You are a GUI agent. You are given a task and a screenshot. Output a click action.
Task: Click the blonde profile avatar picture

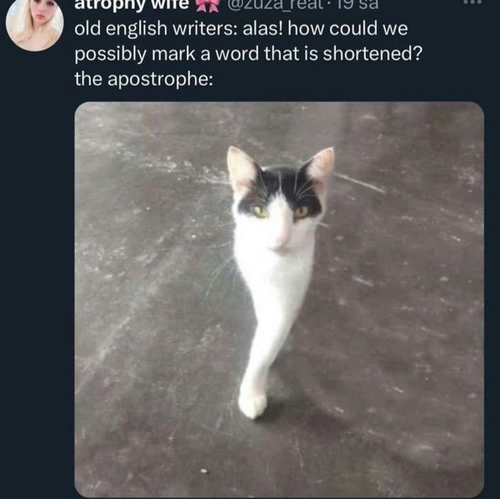[35, 23]
